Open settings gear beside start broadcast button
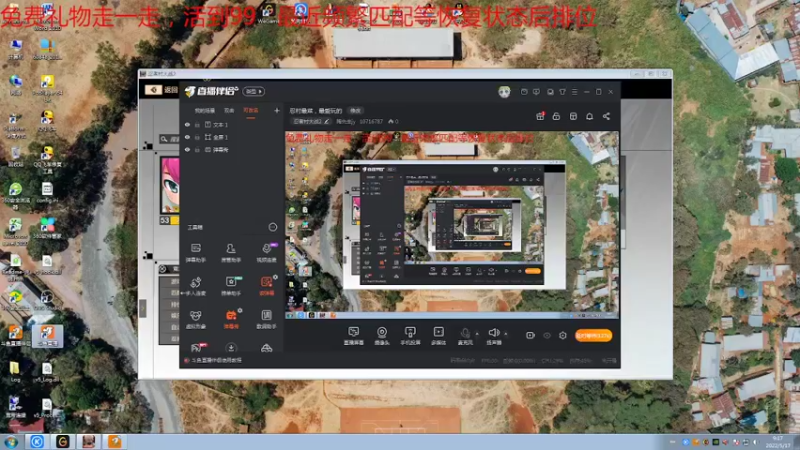The image size is (800, 450). (563, 335)
